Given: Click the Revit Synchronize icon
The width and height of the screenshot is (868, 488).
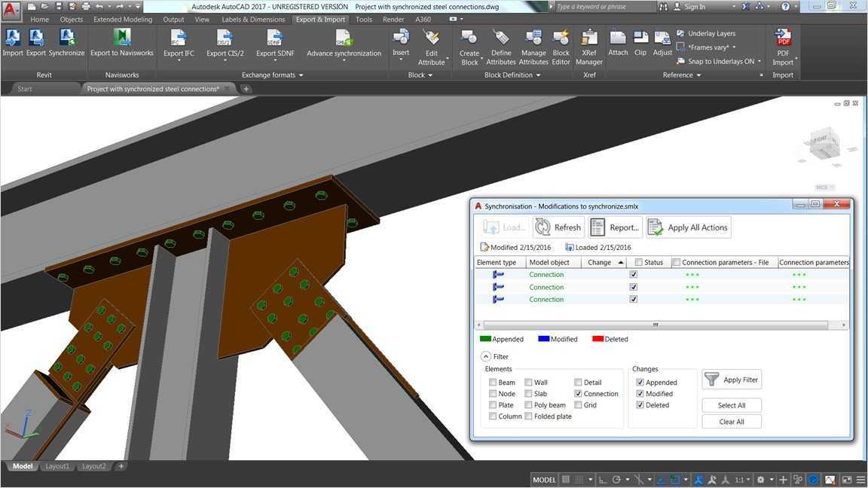Looking at the screenshot, I should (x=67, y=38).
